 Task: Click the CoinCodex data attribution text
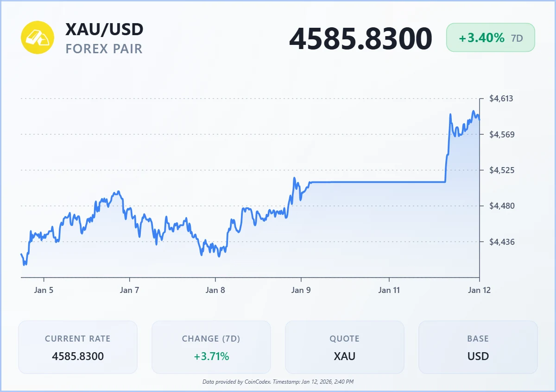(x=278, y=382)
